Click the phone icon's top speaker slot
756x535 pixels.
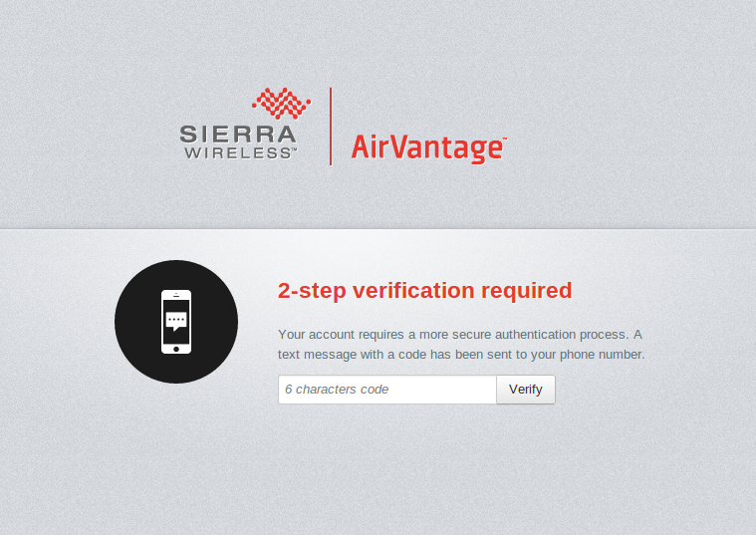[176, 295]
